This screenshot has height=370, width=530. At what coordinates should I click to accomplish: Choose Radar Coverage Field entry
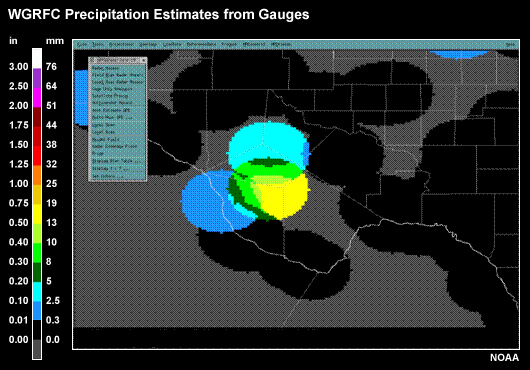[114, 146]
